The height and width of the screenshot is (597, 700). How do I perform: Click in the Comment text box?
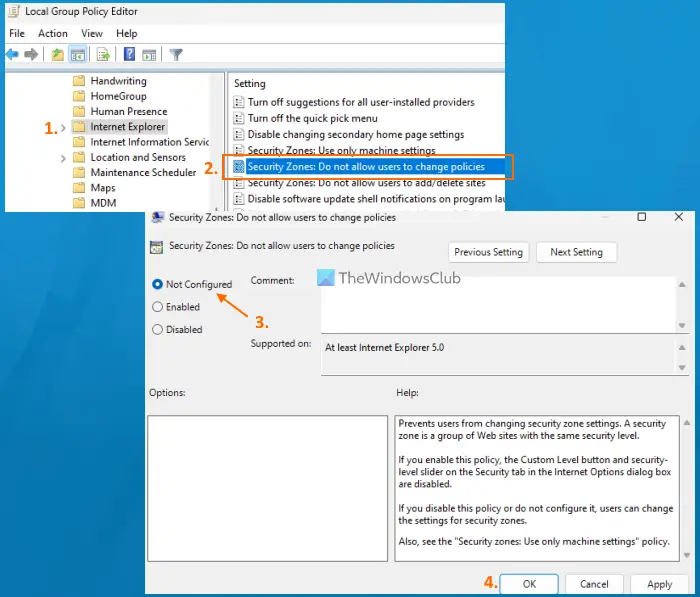[498, 305]
